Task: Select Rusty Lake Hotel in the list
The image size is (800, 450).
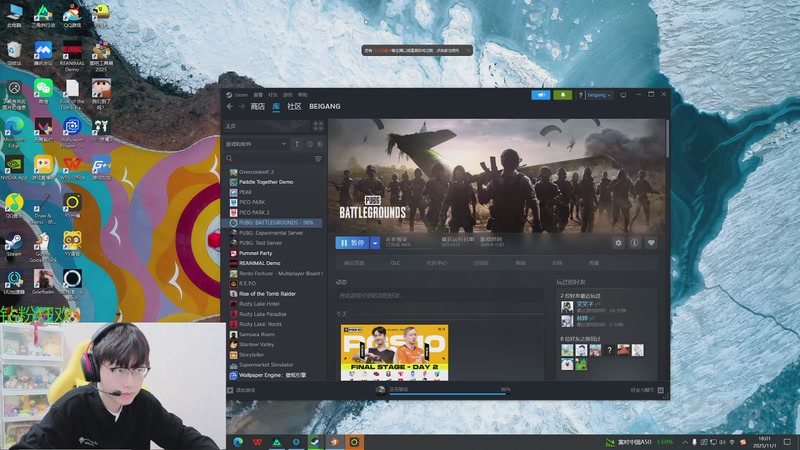Action: [259, 304]
